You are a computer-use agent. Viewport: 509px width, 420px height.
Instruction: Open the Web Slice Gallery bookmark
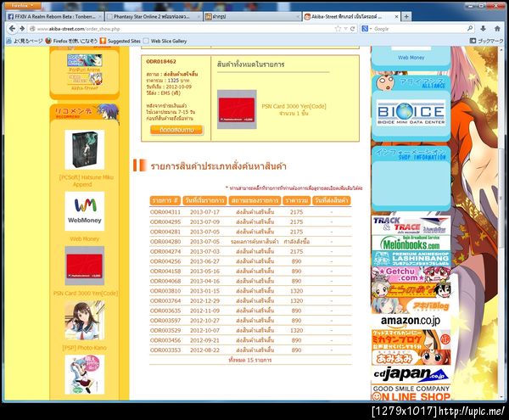click(165, 41)
